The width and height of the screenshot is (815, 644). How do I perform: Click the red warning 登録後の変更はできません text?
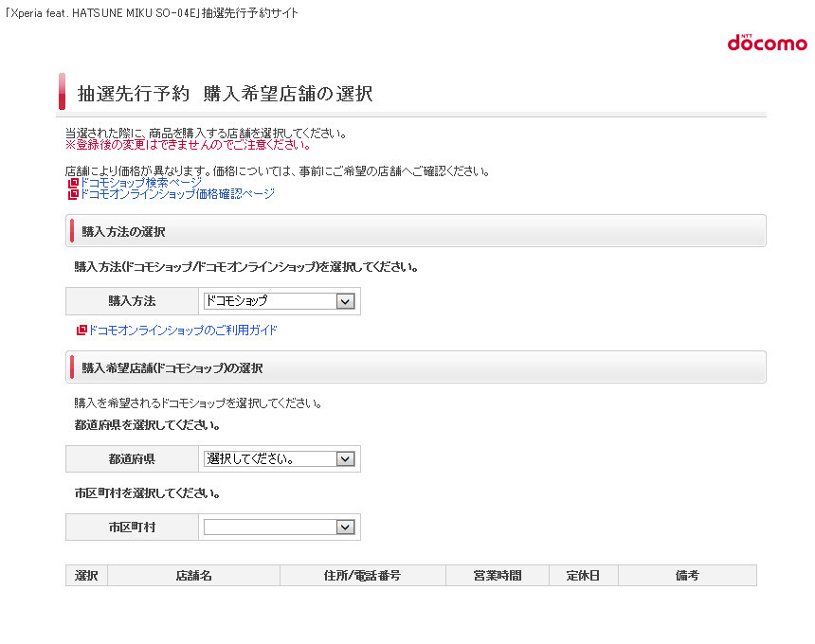point(189,145)
